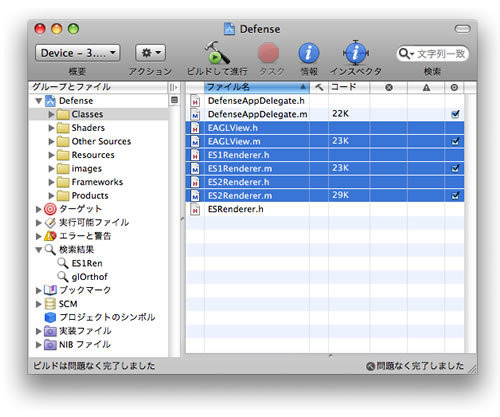
Task: Expand the エラーと警告 group triangle
Action: click(39, 236)
